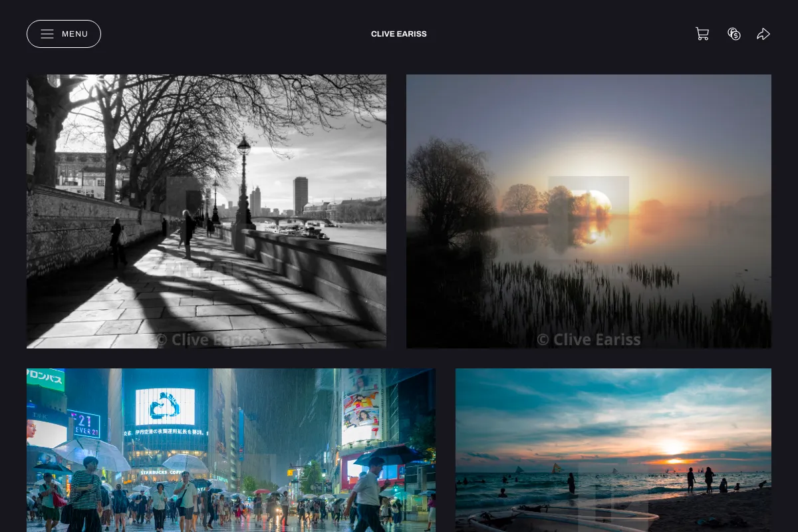This screenshot has width=798, height=532.
Task: View the rainy Tokyo crossing photo
Action: 231,450
